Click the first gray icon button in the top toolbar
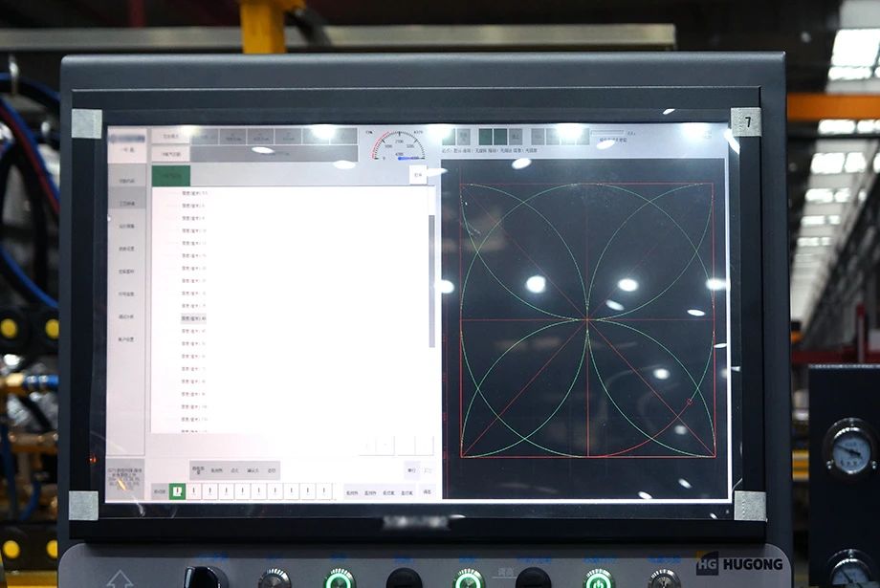This screenshot has height=588, width=880. click(205, 137)
